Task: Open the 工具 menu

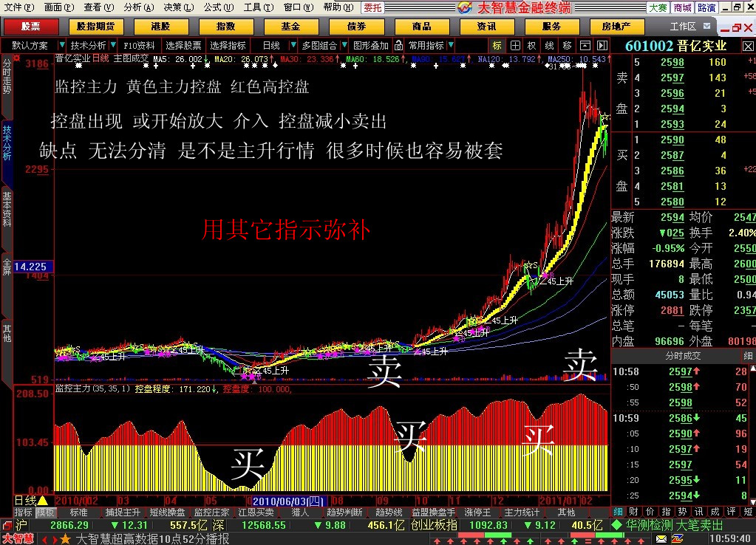Action: [259, 7]
